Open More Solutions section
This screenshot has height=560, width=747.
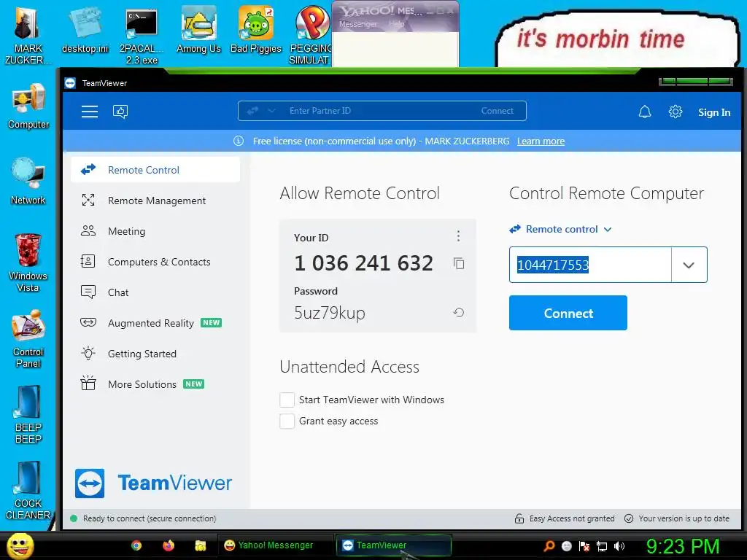click(155, 384)
